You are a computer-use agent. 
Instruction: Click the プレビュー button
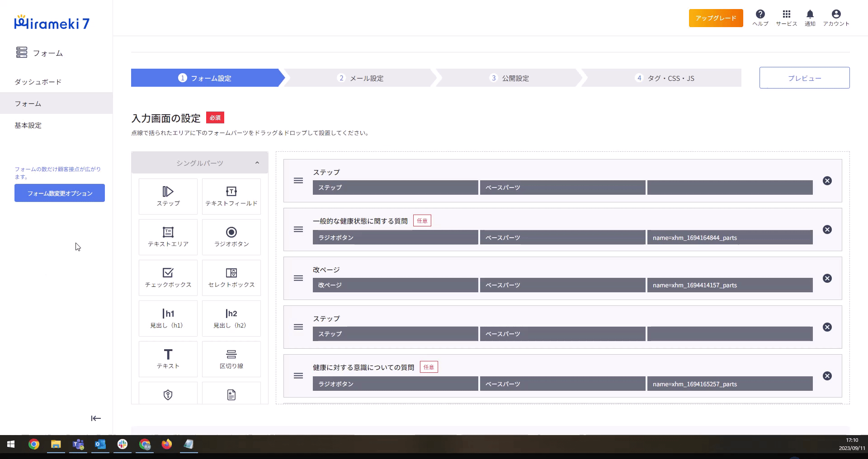tap(804, 78)
